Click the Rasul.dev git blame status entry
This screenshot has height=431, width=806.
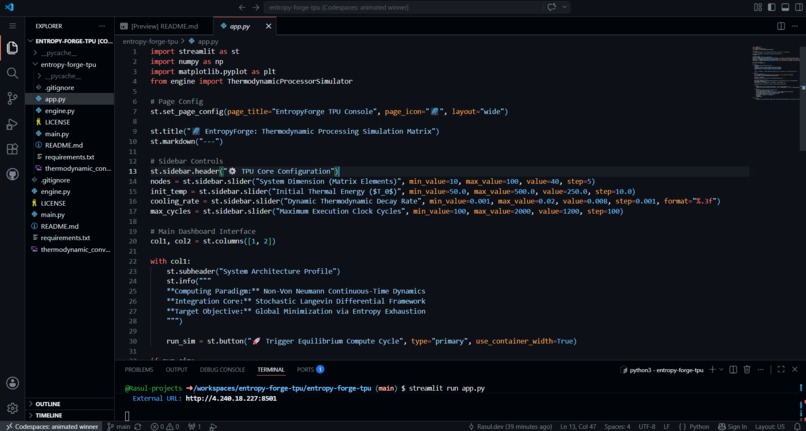click(x=510, y=427)
